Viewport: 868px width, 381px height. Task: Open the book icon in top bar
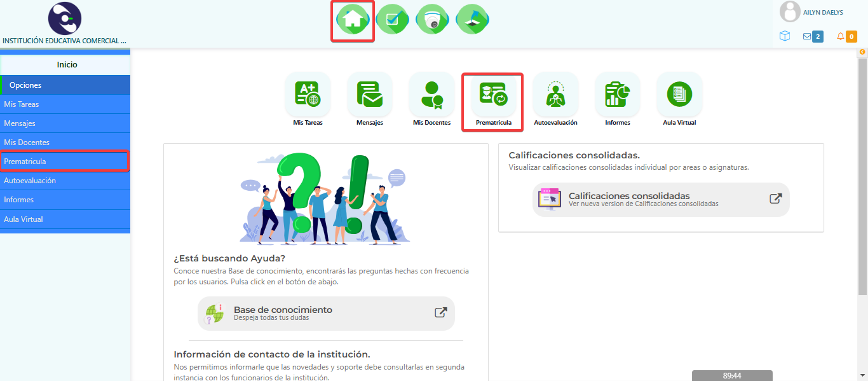pyautogui.click(x=472, y=20)
